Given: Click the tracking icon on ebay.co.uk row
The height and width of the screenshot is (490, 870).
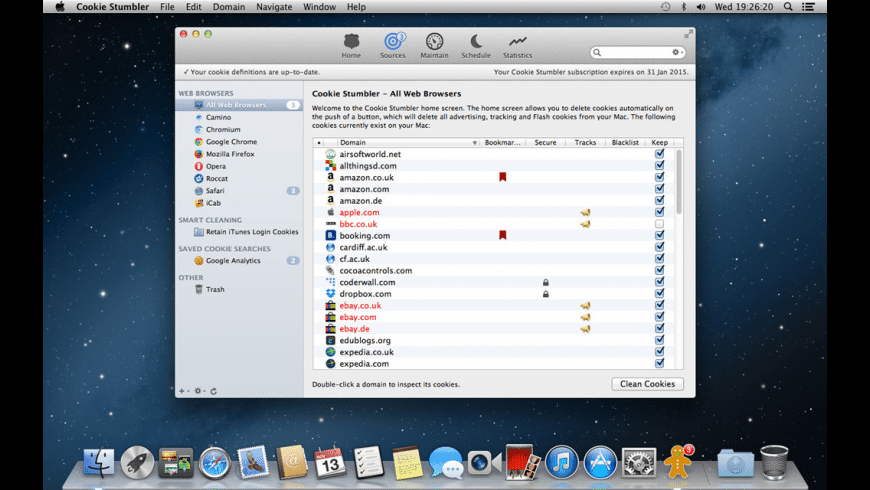Looking at the screenshot, I should point(585,306).
